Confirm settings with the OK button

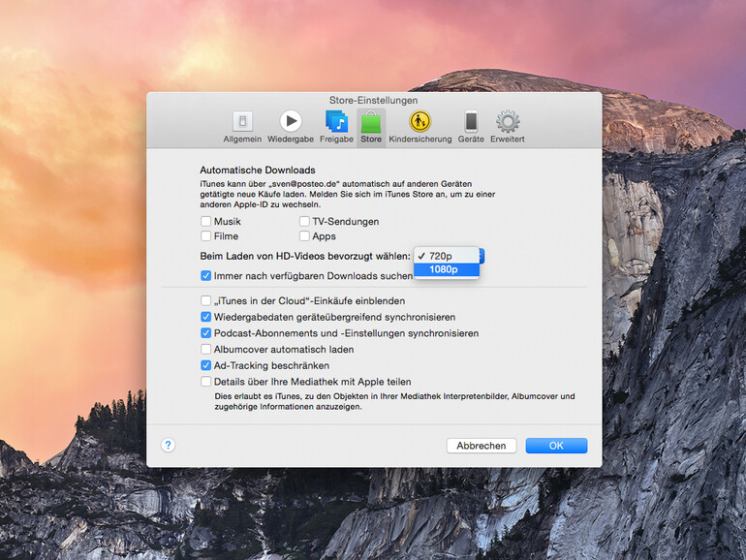[x=556, y=446]
